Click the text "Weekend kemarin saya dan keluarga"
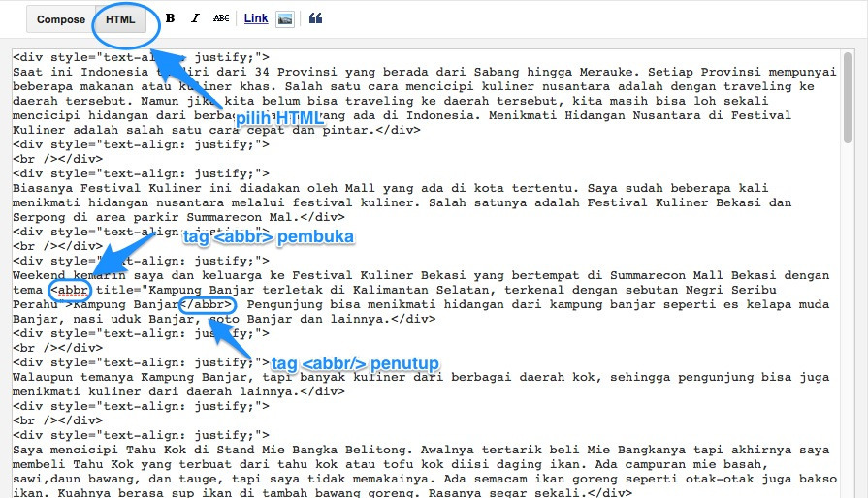 tap(138, 275)
